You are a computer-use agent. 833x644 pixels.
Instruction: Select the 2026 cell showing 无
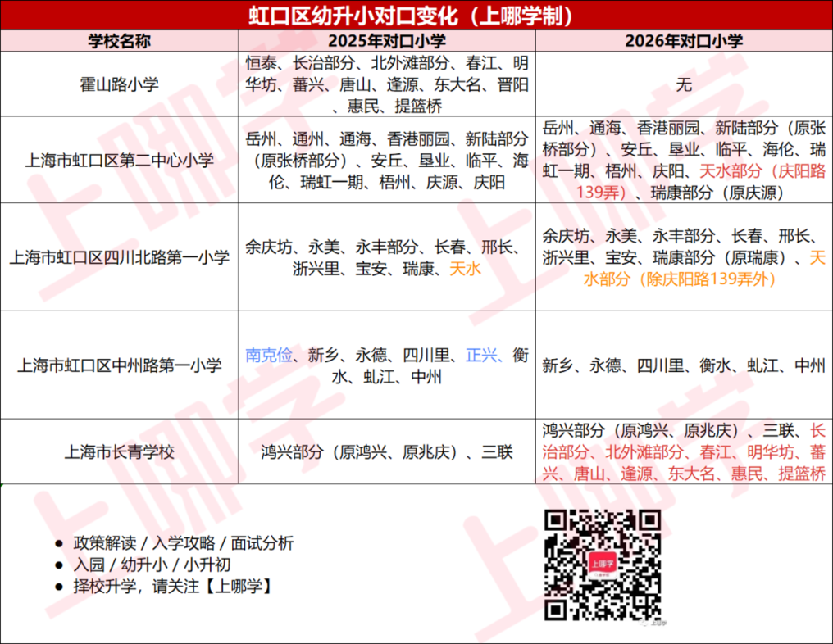[685, 84]
